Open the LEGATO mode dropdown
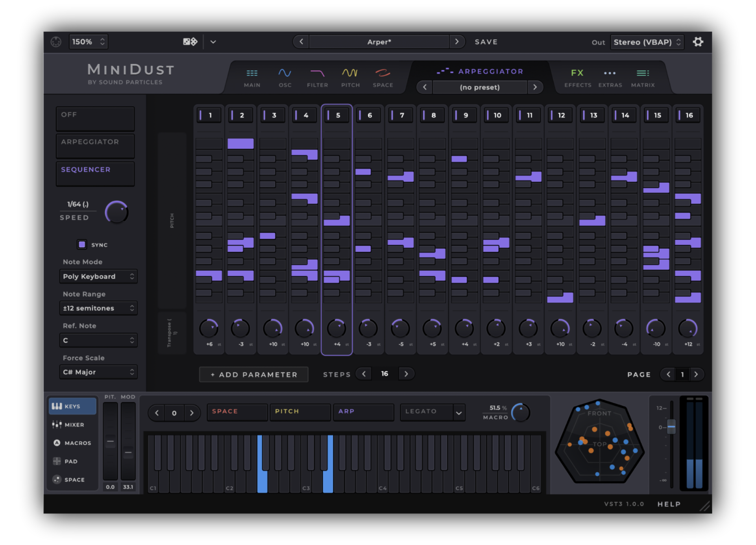The image size is (756, 545). (432, 412)
